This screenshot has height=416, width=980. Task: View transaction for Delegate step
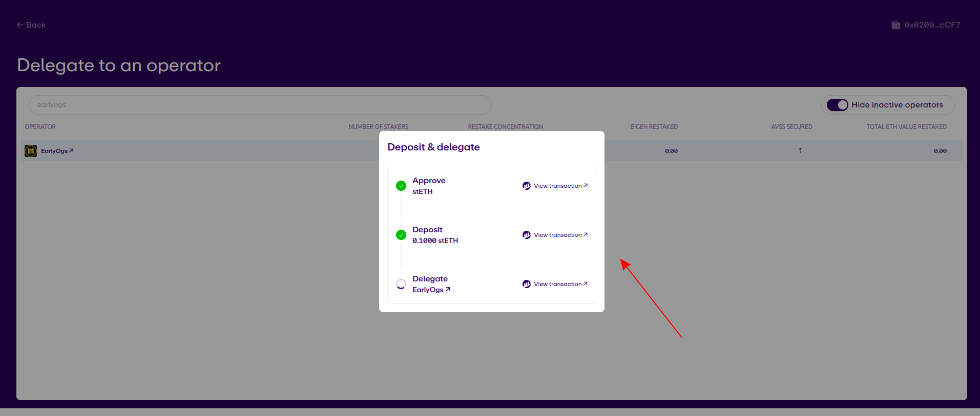point(560,284)
